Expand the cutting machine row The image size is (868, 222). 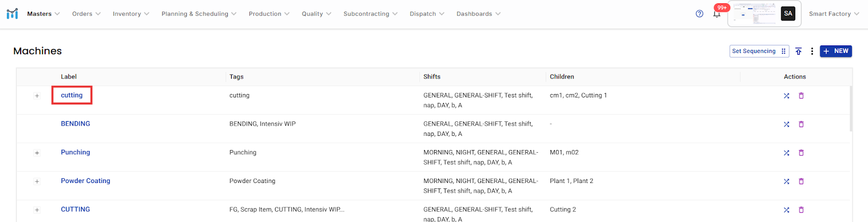tap(37, 96)
